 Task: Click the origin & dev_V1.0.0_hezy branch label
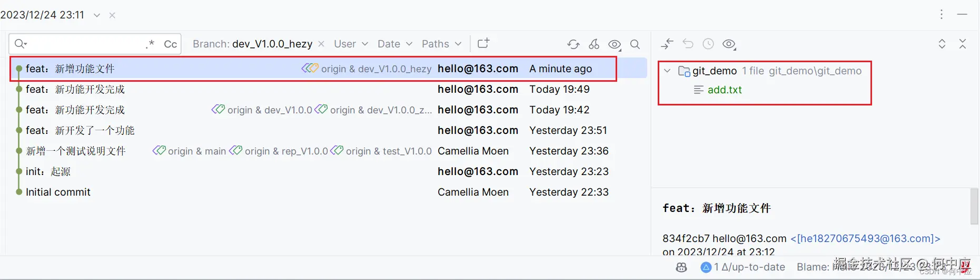coord(376,69)
